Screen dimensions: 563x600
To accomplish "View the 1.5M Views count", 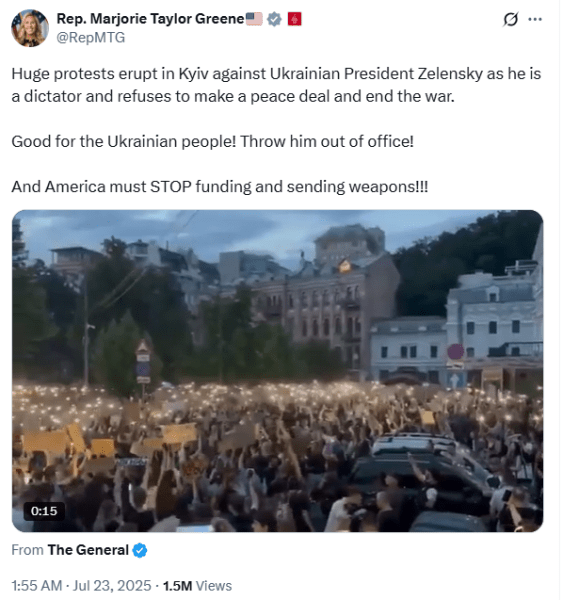I will pyautogui.click(x=197, y=586).
